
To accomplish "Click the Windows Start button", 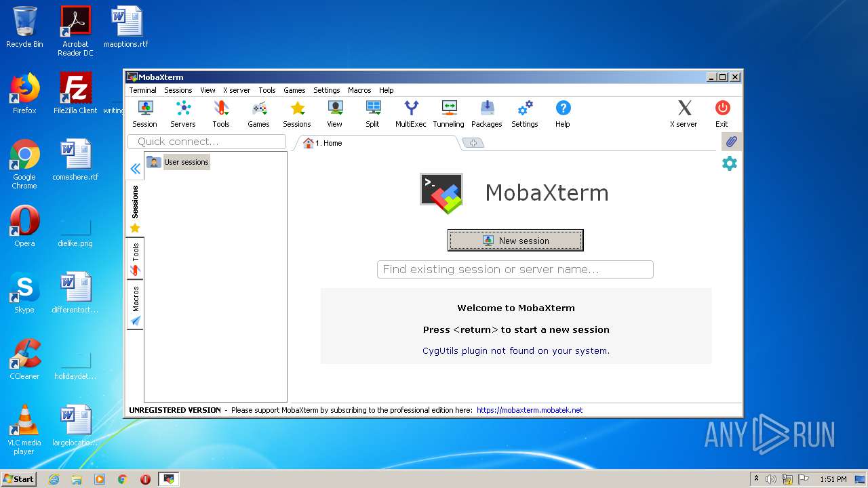I will [19, 479].
